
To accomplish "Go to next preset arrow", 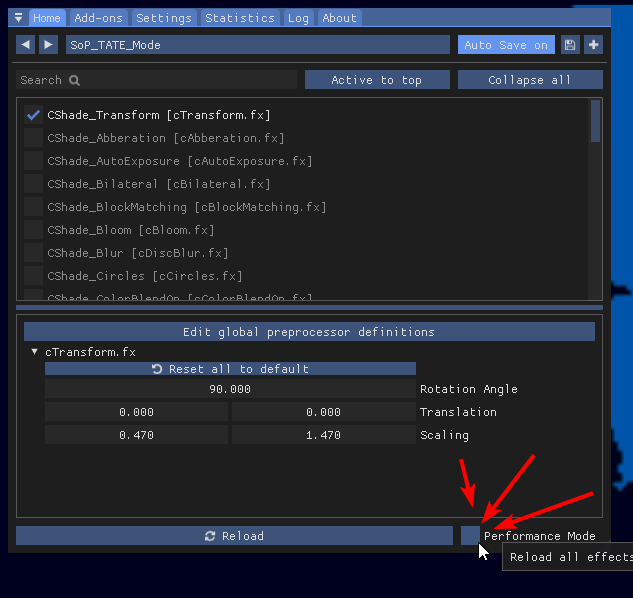I will coord(48,45).
